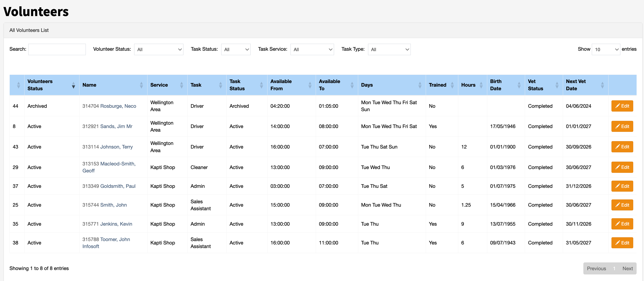
Task: Go to the Next page
Action: (x=628, y=269)
